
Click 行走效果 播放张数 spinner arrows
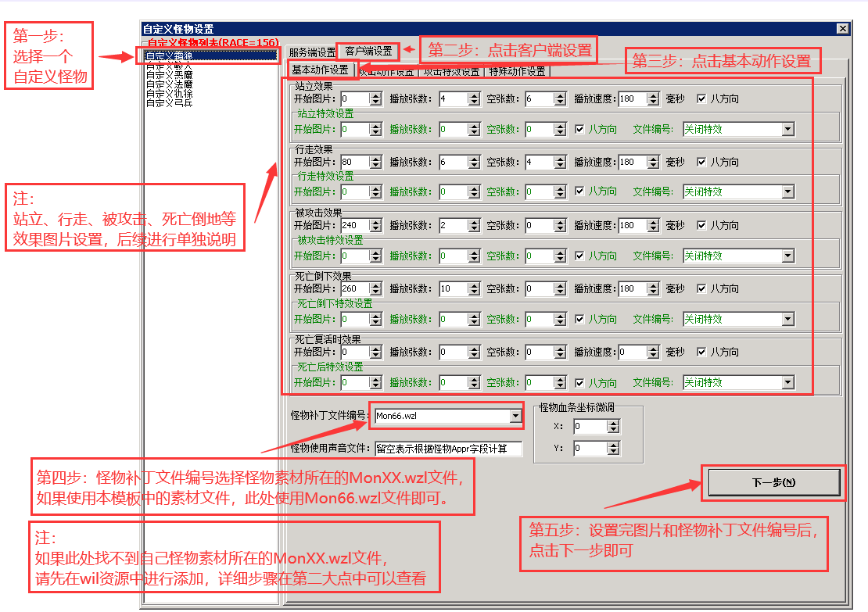click(474, 163)
